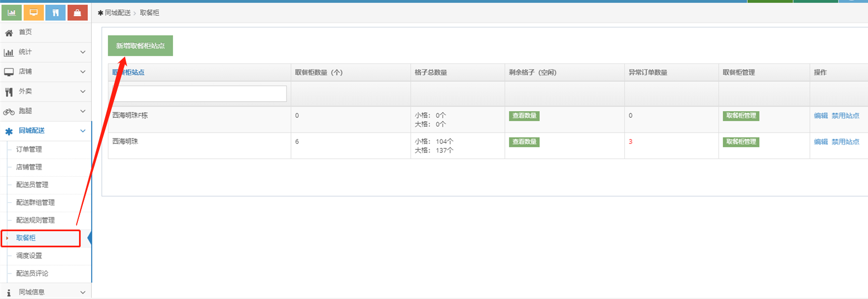
Task: Click the bicycle icon beside 跑腿
Action: [9, 112]
